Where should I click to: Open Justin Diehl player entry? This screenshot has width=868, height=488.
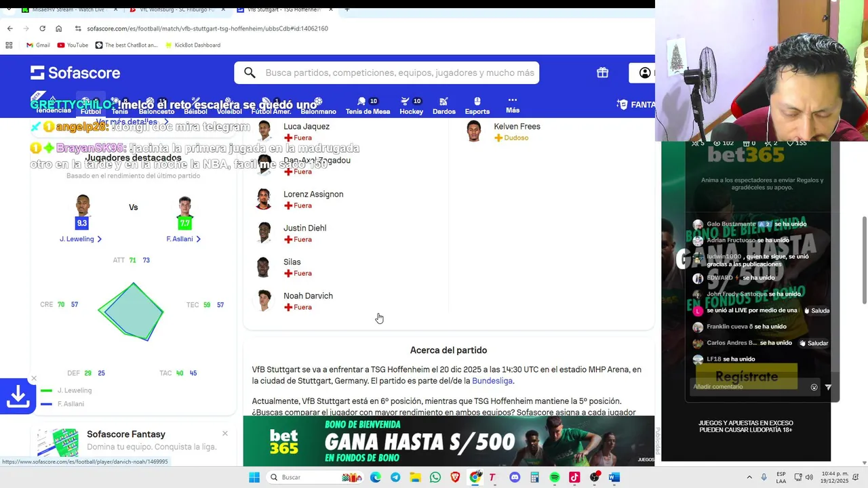[x=346, y=233]
